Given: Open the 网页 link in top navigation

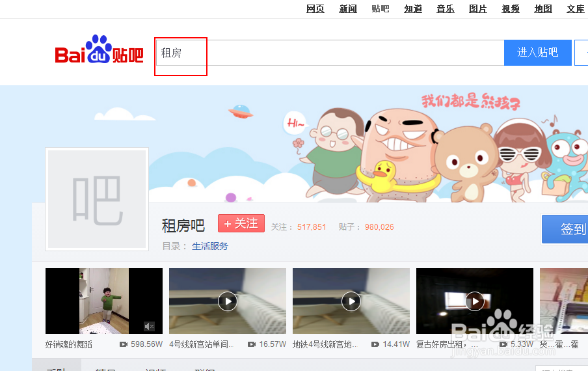Looking at the screenshot, I should (315, 8).
